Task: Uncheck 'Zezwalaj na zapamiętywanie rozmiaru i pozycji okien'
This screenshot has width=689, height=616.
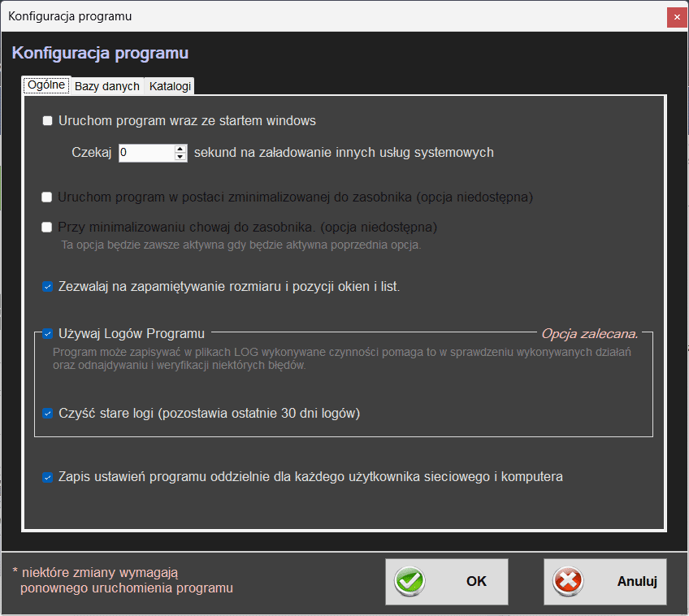Action: (x=47, y=286)
